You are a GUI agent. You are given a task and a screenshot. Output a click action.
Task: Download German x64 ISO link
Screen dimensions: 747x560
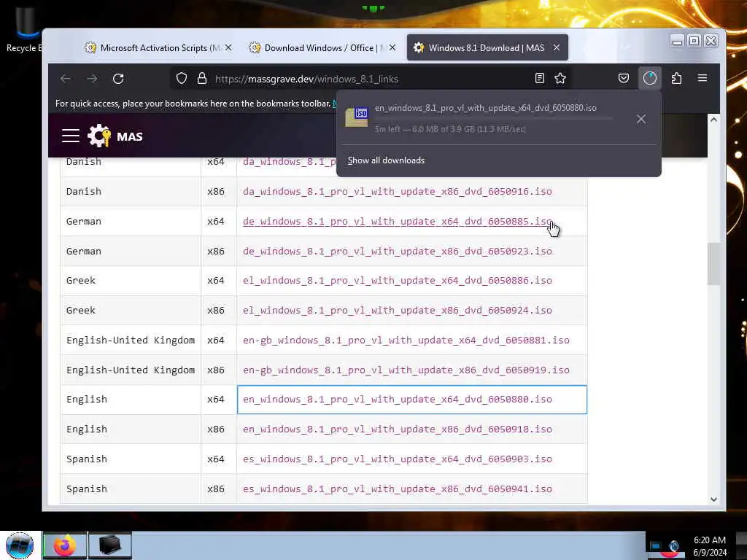398,222
